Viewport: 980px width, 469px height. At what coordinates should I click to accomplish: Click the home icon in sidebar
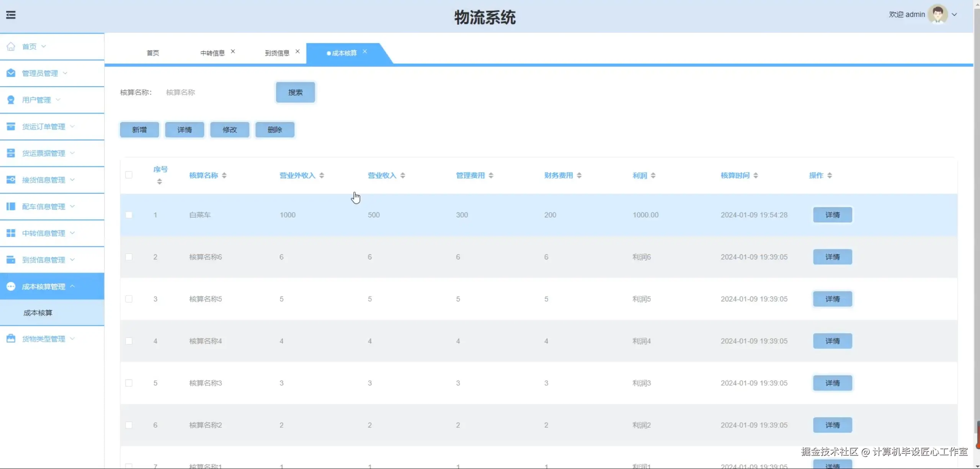(11, 46)
